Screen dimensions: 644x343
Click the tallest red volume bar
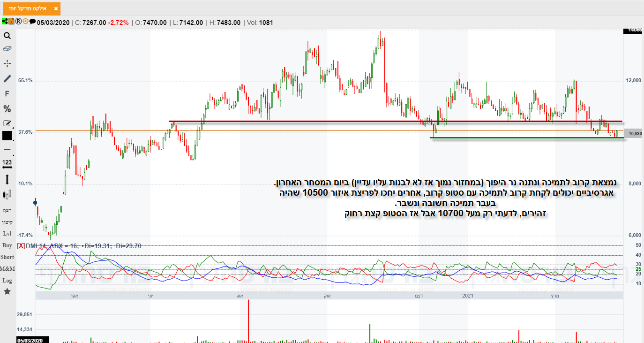click(x=248, y=321)
